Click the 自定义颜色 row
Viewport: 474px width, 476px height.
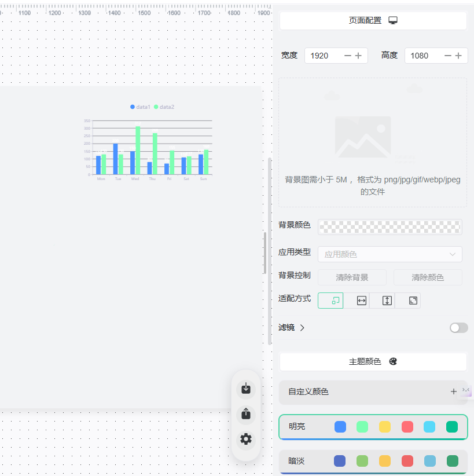click(x=373, y=392)
